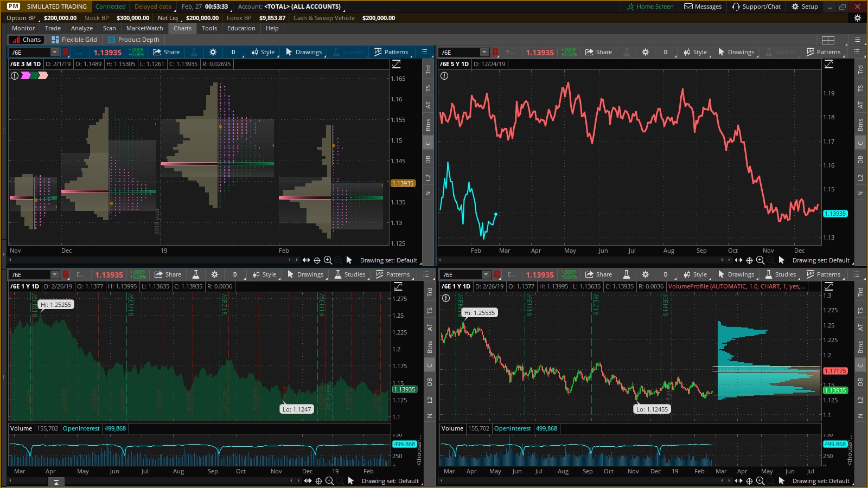The height and width of the screenshot is (488, 868).
Task: Expand symbol dropdown arrow in top-left chart
Action: tap(54, 52)
